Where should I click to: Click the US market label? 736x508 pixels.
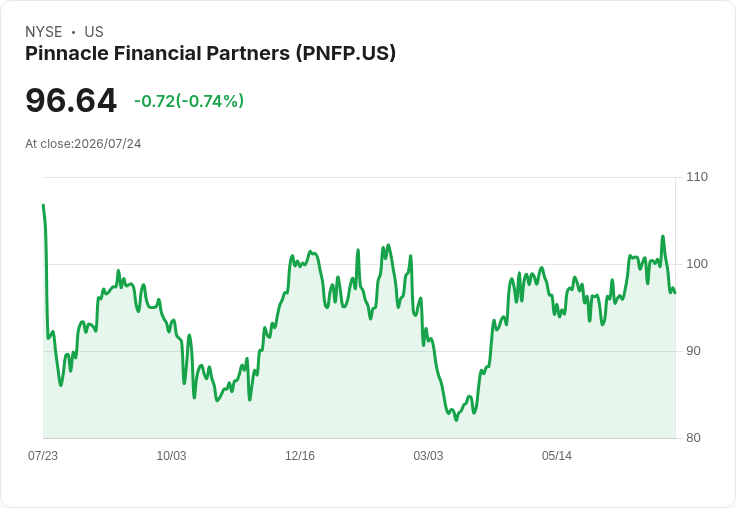pos(94,32)
